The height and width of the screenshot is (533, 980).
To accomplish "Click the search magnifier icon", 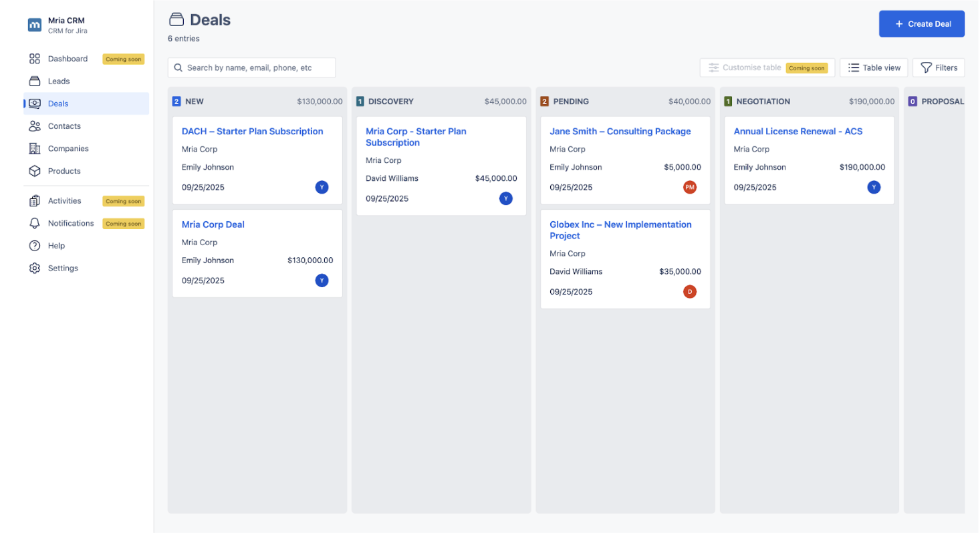I will pyautogui.click(x=178, y=67).
